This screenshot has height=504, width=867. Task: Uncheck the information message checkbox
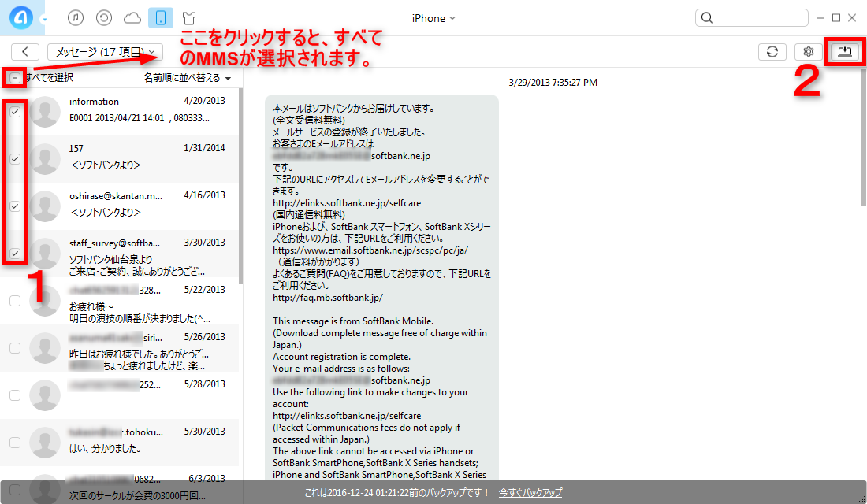[15, 112]
